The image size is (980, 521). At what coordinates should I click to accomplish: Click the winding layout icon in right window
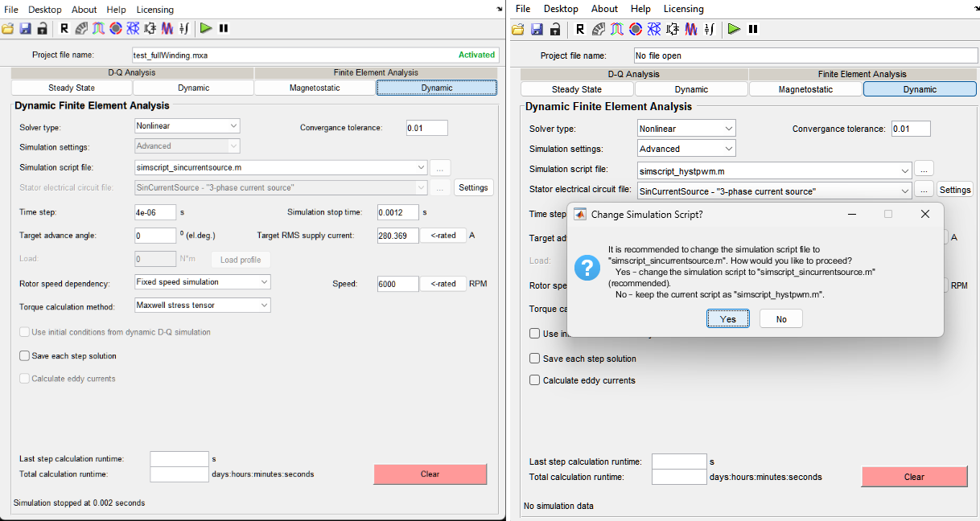click(617, 29)
